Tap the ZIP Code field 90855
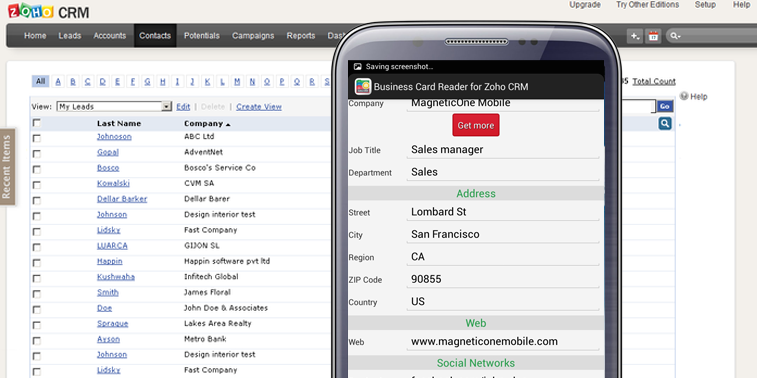 click(x=503, y=279)
